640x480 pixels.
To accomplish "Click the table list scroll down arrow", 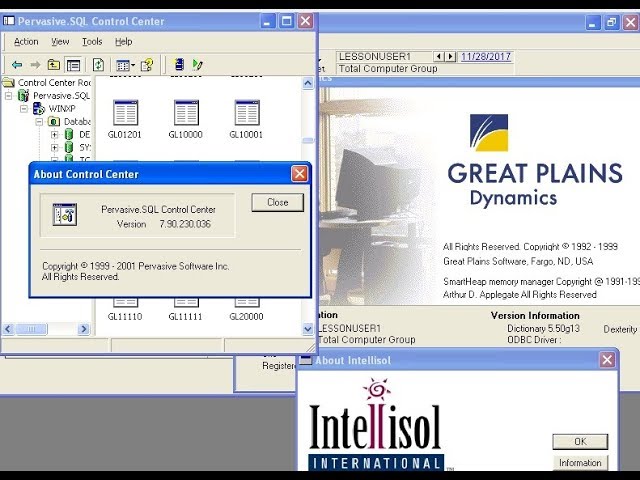I will tap(308, 329).
